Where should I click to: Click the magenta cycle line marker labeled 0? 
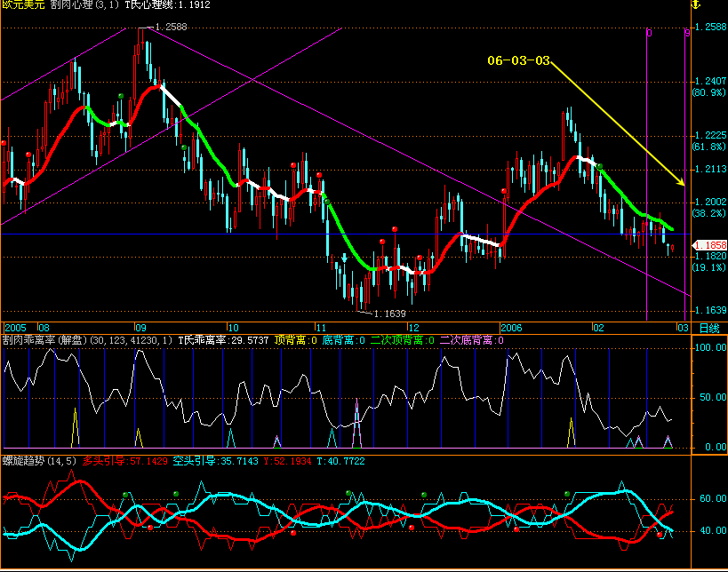[x=649, y=33]
